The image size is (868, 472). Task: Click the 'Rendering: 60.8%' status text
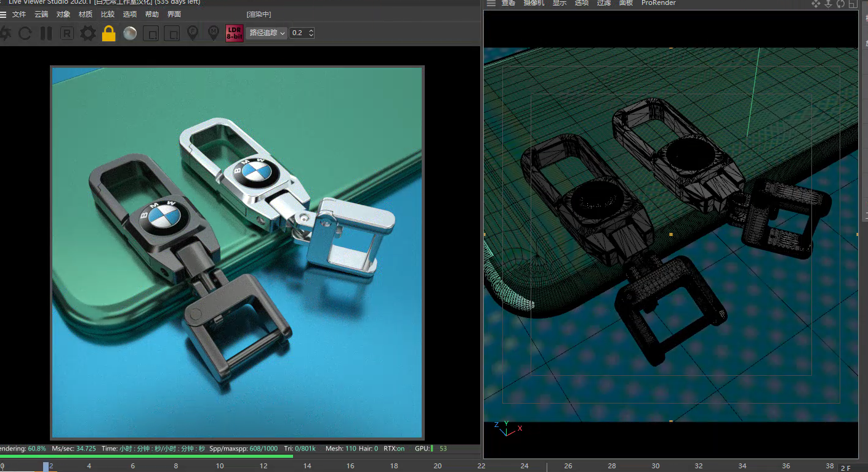23,449
